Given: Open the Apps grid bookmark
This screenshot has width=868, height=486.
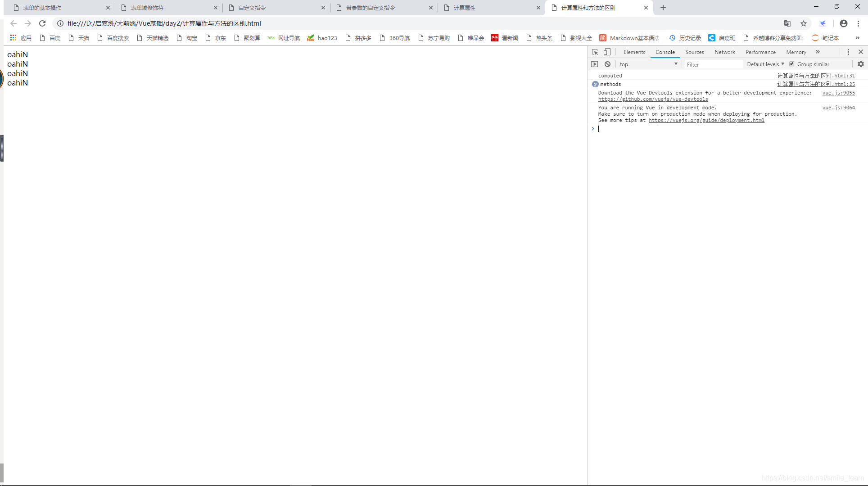Looking at the screenshot, I should (x=20, y=38).
